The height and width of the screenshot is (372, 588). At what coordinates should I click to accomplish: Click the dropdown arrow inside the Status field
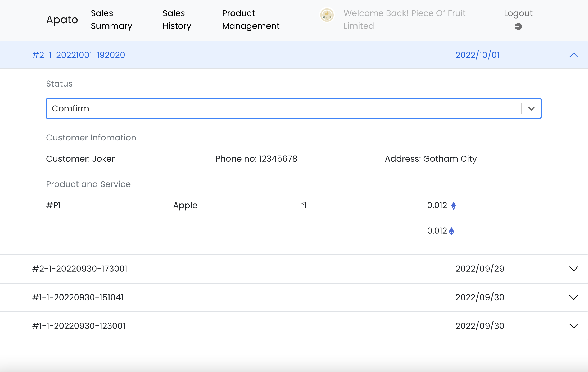tap(531, 108)
